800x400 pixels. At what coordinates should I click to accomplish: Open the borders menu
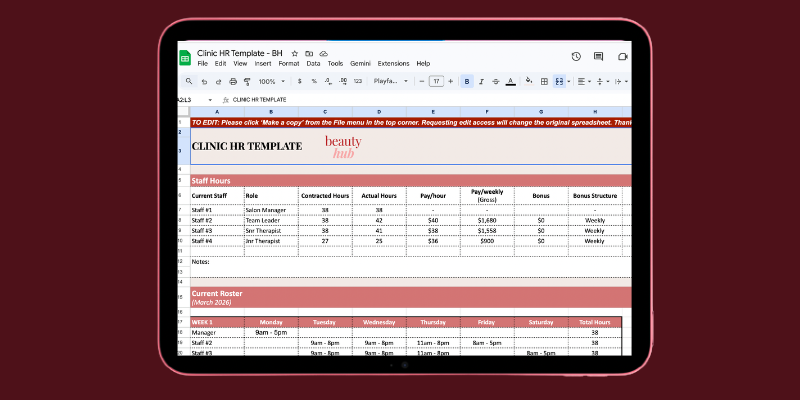[x=544, y=82]
